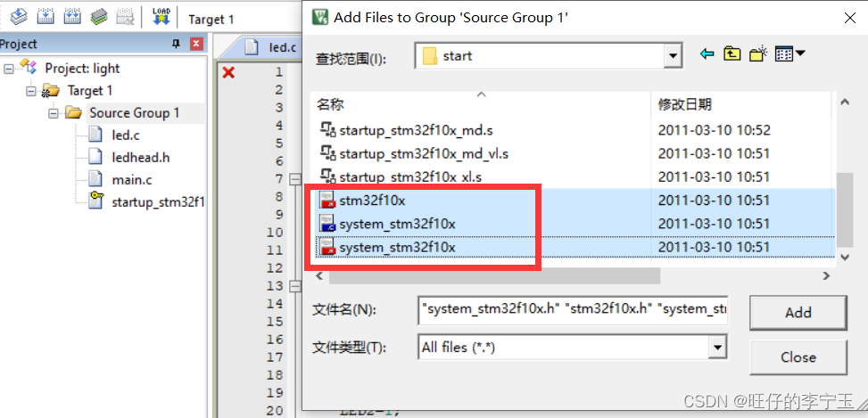Select the stm32f10x header file
This screenshot has height=418, width=868.
point(372,201)
